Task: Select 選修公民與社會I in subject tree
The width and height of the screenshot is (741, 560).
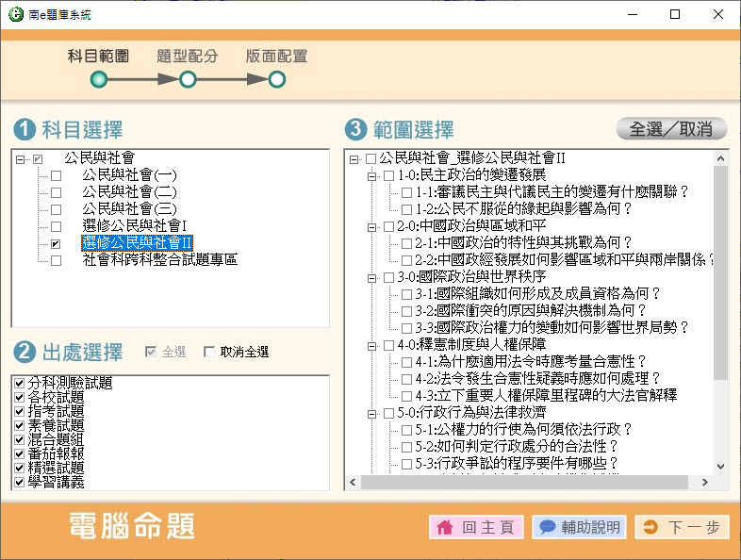Action: point(135,226)
